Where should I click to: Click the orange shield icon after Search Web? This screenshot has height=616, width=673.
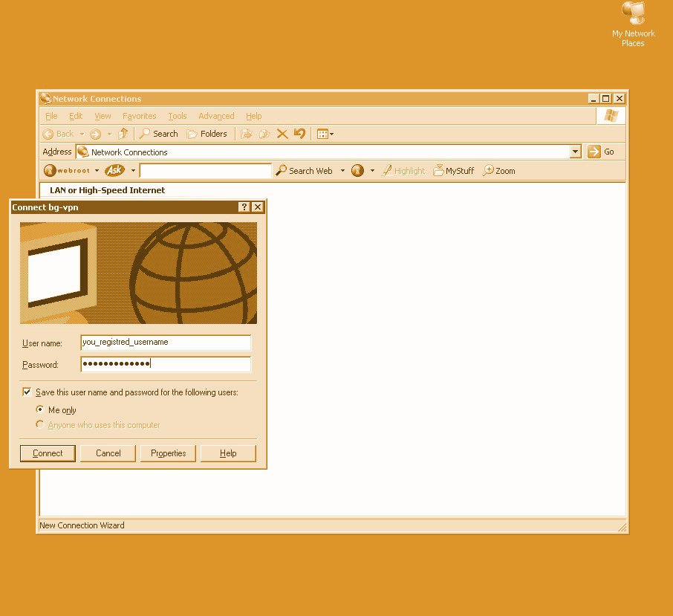357,170
